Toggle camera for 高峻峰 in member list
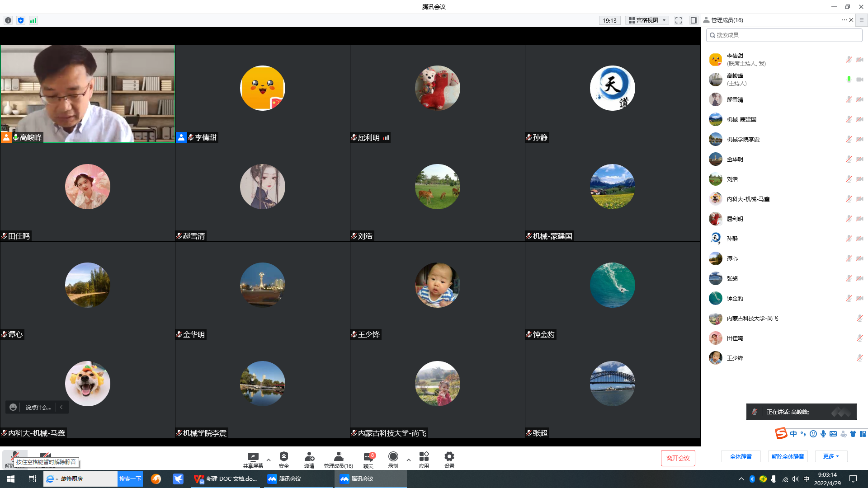Image resolution: width=868 pixels, height=488 pixels. click(859, 80)
